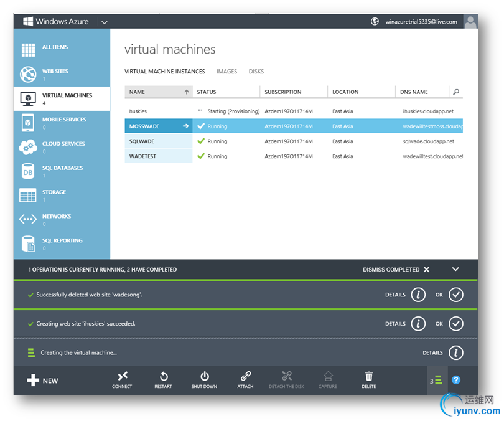This screenshot has width=504, height=421.
Task: Click the in-progress bars icon beside Creating virtual machine
Action: point(31,353)
